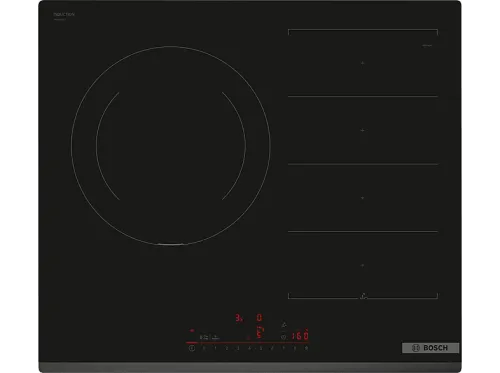Set power level 8 on touch slider
Viewport: 500px width, 373px height.
295,348
